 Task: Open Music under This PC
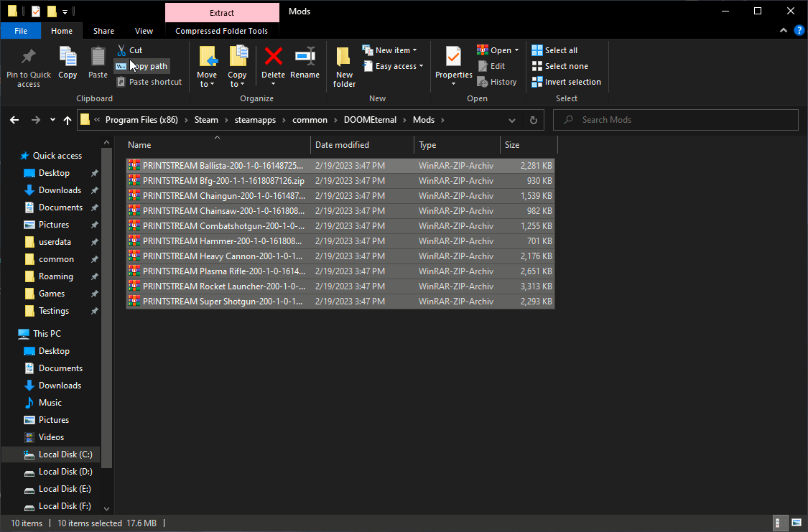click(50, 403)
